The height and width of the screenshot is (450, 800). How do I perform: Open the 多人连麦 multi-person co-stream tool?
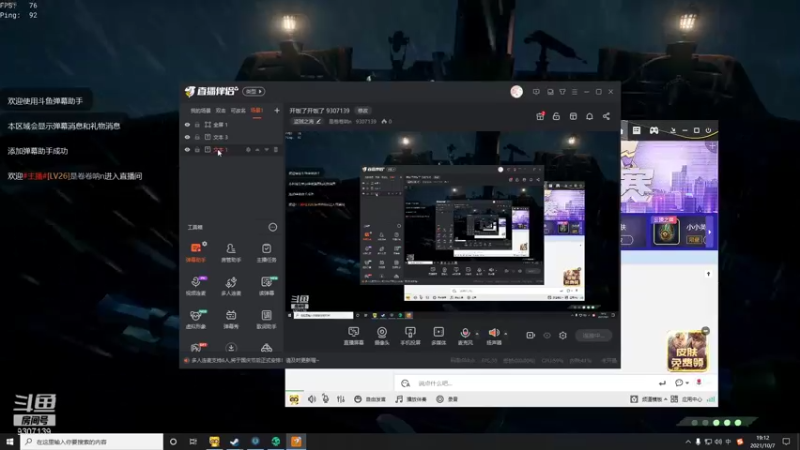(x=231, y=286)
